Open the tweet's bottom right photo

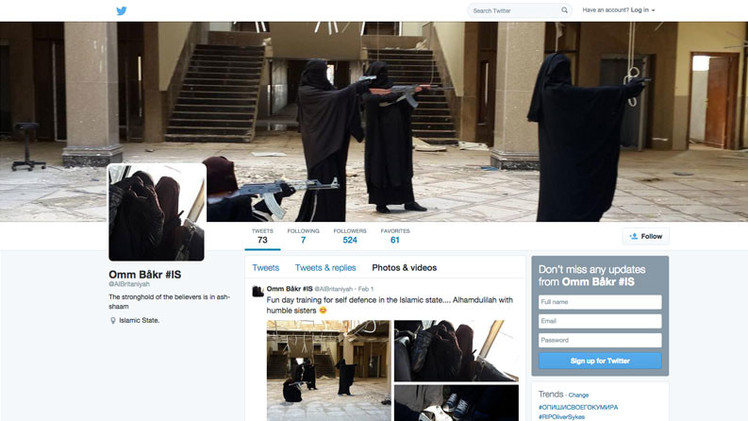coord(456,403)
